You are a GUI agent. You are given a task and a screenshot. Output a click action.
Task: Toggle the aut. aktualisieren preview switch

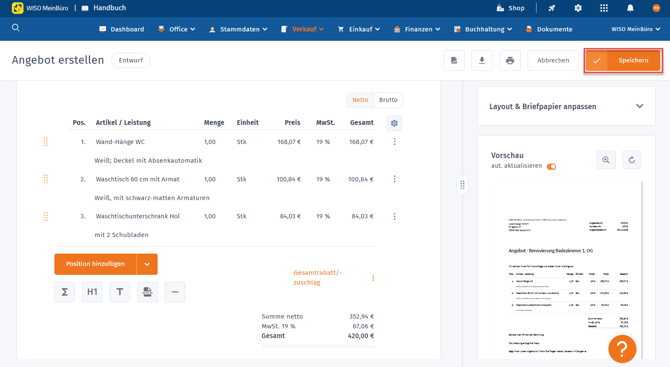552,166
